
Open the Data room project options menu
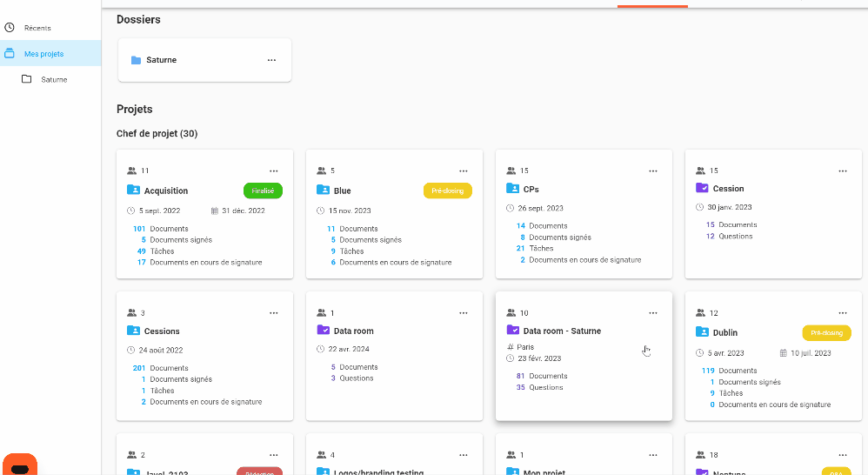click(x=464, y=312)
